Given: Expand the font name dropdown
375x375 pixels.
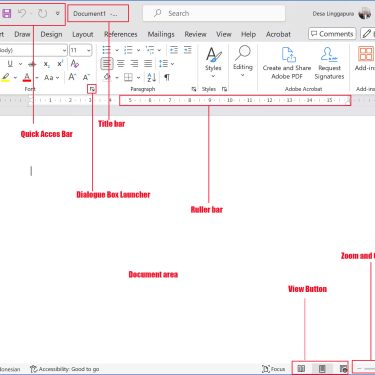Looking at the screenshot, I should [x=64, y=51].
